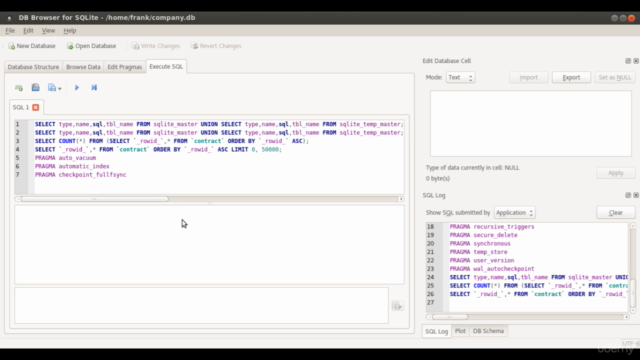Screen dimensions: 640x360
Task: Switch to SQL Log bottom tab
Action: (436, 331)
